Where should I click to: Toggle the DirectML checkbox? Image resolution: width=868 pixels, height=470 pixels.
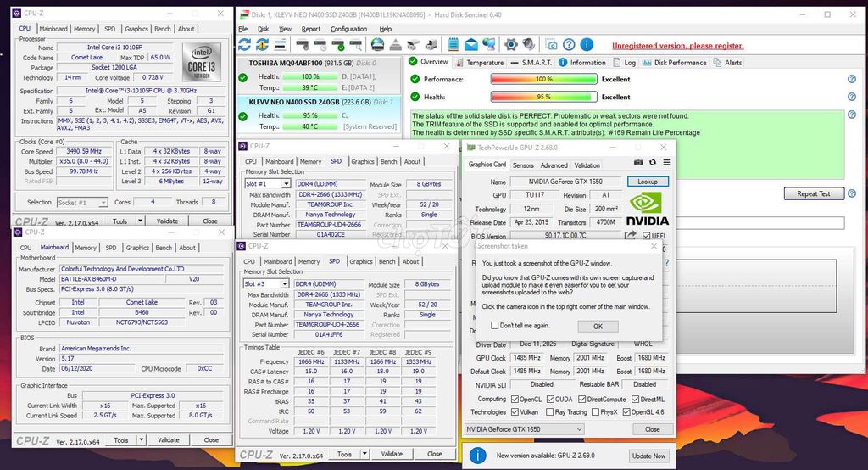(636, 399)
